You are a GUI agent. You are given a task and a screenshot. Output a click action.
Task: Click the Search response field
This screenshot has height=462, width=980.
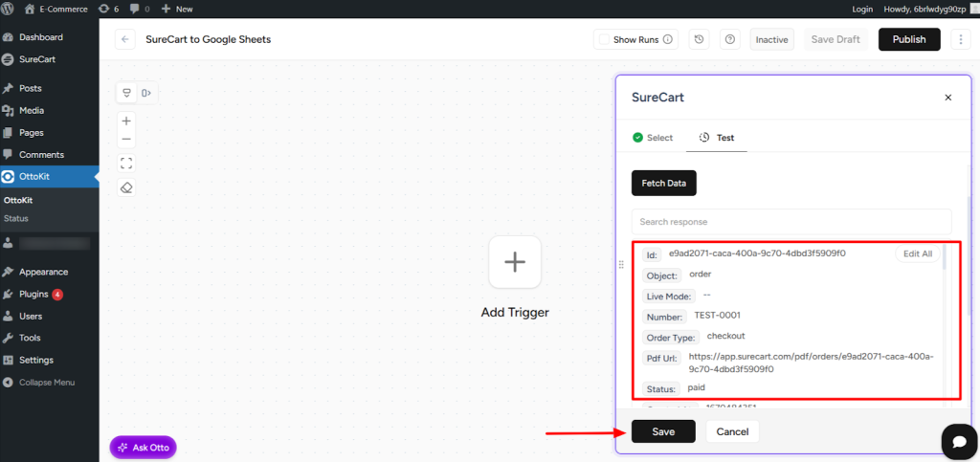pos(791,221)
